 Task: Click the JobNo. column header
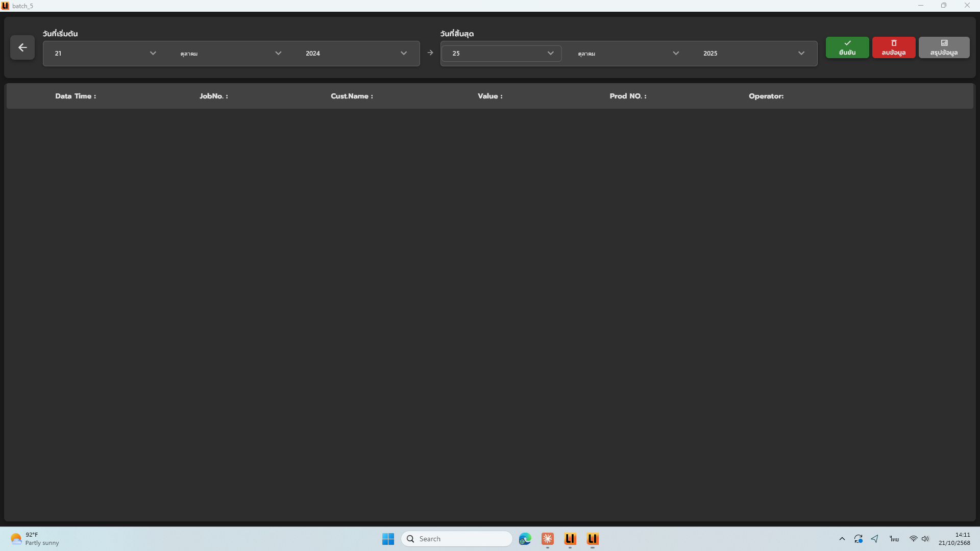(x=213, y=96)
